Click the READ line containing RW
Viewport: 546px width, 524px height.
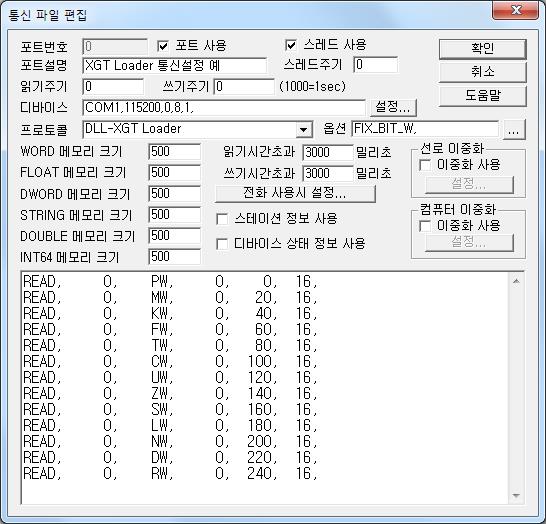(x=170, y=474)
